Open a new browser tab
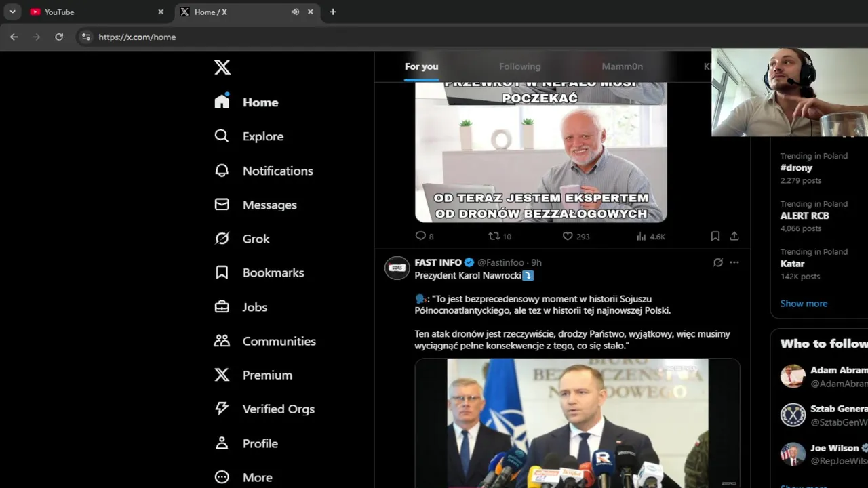The width and height of the screenshot is (868, 488). 333,12
